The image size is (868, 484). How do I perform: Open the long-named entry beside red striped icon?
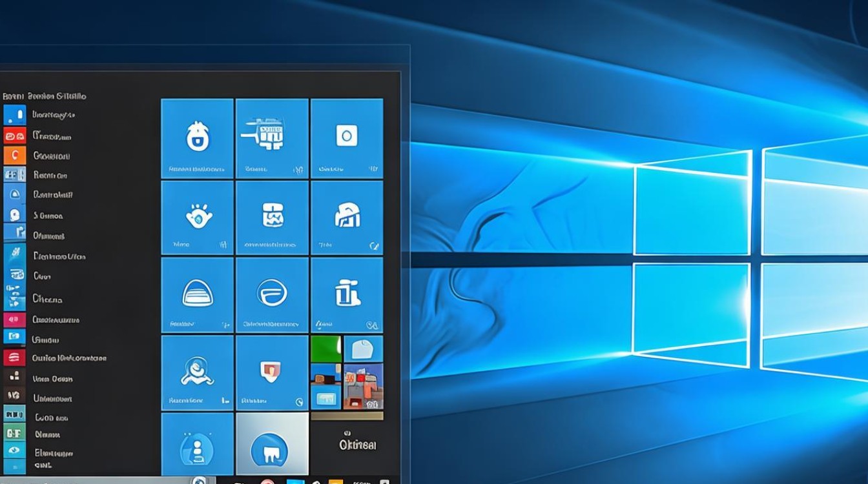coord(69,358)
